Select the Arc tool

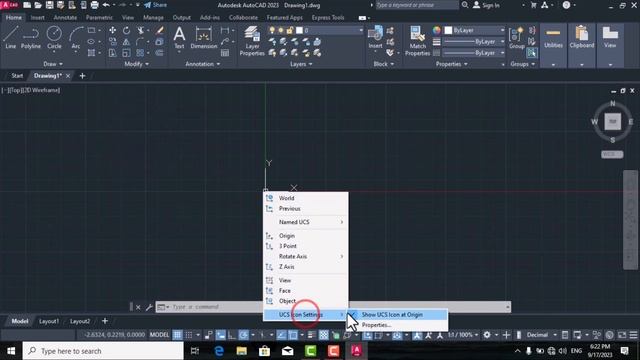tap(76, 38)
